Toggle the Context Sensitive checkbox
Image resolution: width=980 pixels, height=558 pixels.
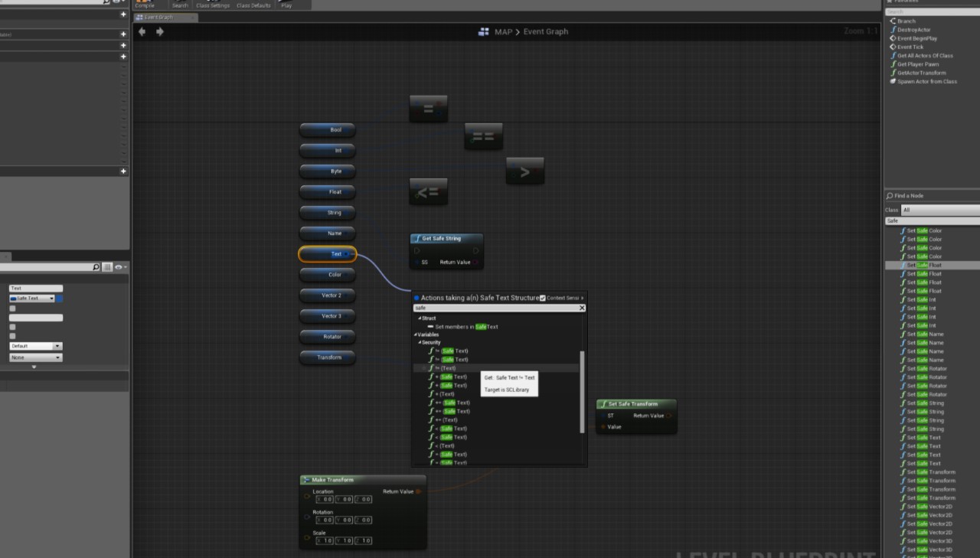pos(543,298)
